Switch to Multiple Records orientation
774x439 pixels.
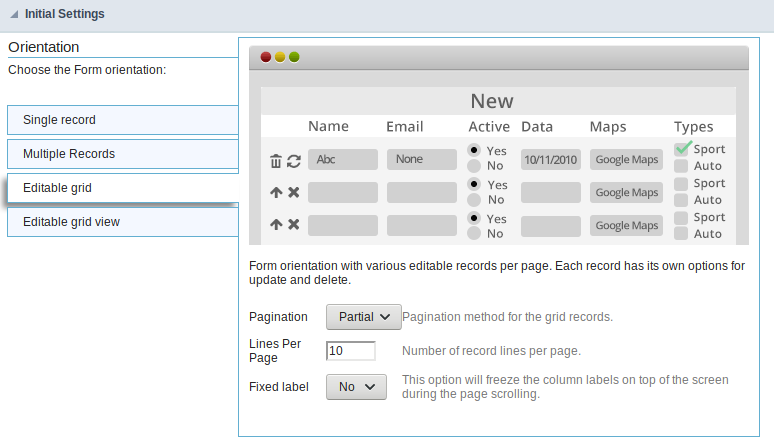pos(122,154)
